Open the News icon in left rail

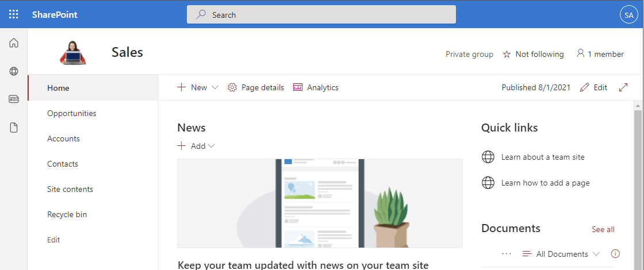pos(14,99)
